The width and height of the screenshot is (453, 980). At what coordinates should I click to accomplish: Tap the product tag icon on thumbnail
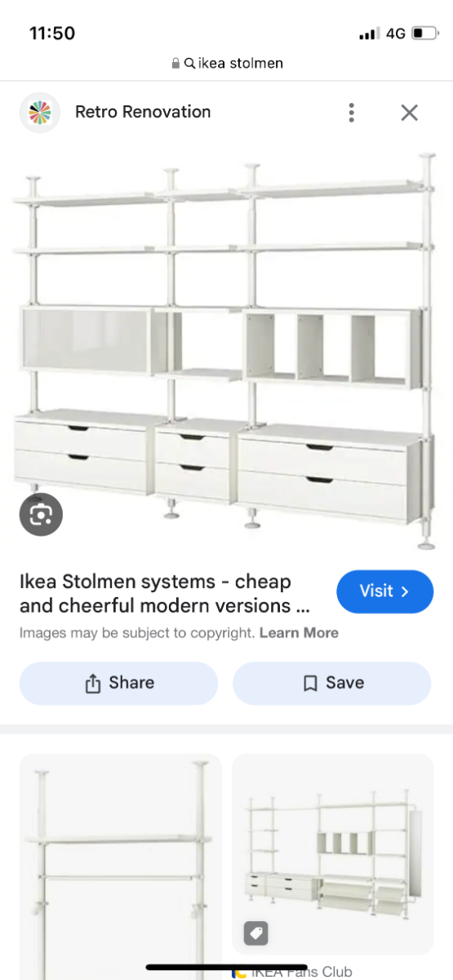[255, 933]
